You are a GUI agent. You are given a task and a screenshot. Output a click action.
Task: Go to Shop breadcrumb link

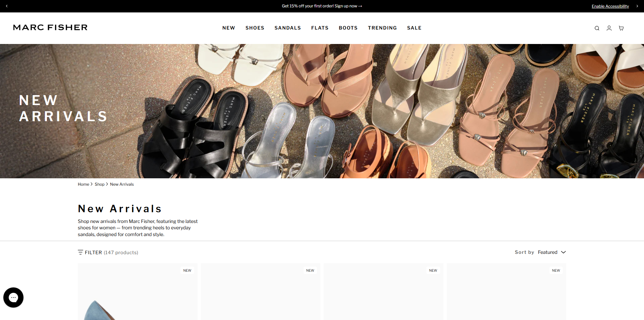point(99,184)
